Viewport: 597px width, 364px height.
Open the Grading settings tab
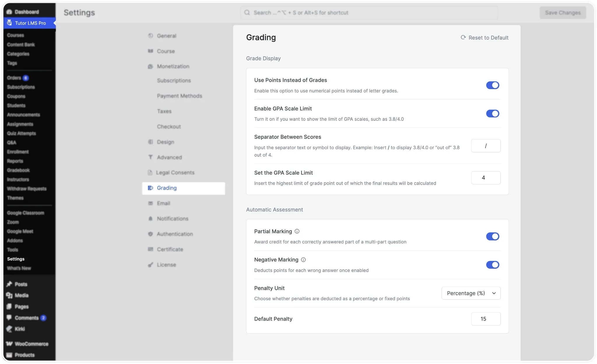pyautogui.click(x=184, y=188)
